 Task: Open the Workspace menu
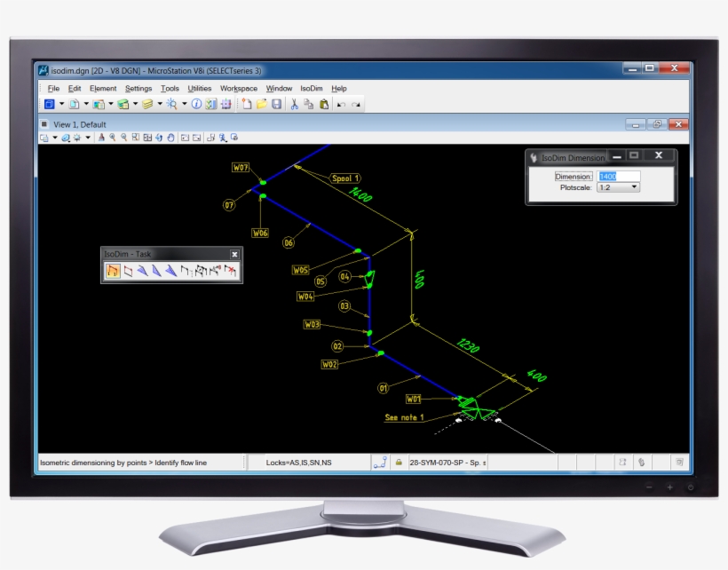239,88
